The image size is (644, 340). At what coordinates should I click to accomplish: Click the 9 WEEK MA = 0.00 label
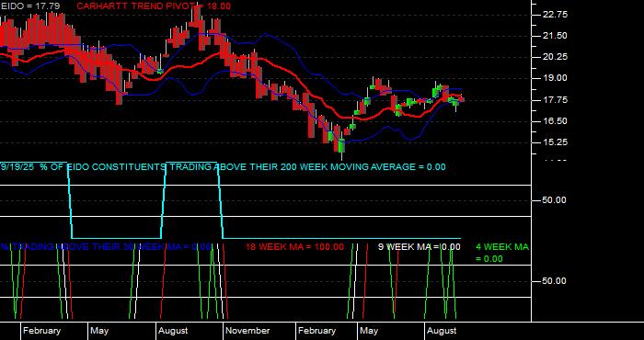click(x=419, y=247)
